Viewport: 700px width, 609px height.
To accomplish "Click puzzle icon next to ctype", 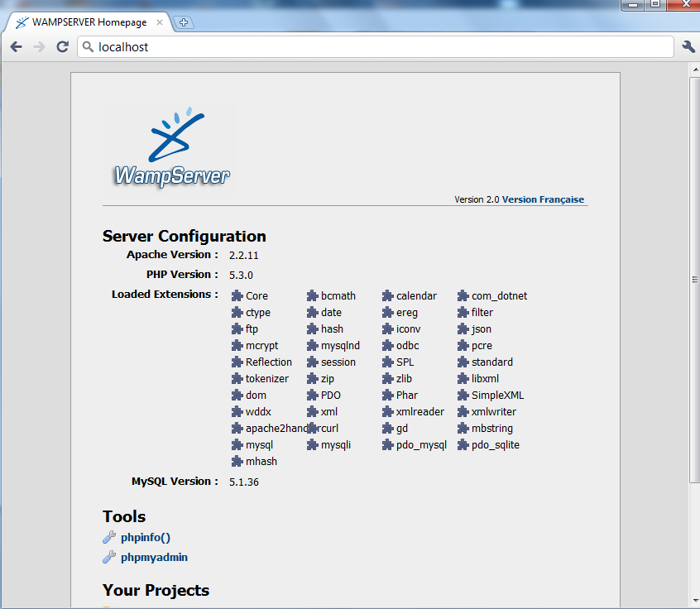I will pos(237,312).
